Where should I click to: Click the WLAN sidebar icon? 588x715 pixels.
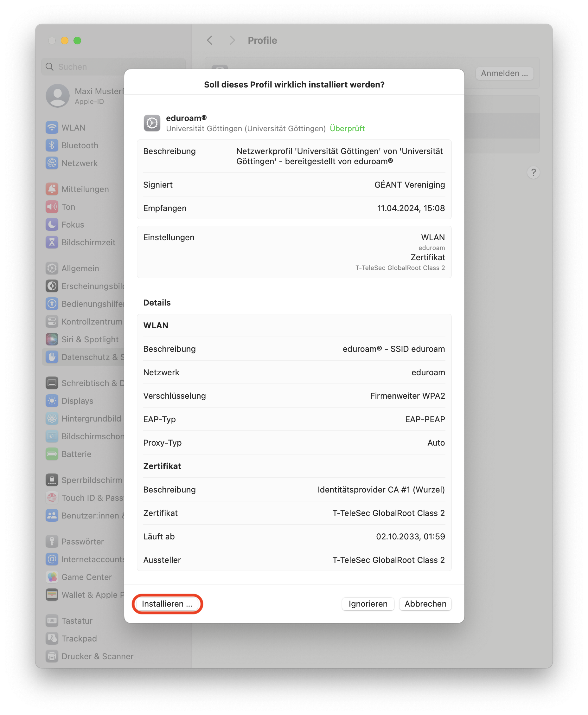coord(52,127)
